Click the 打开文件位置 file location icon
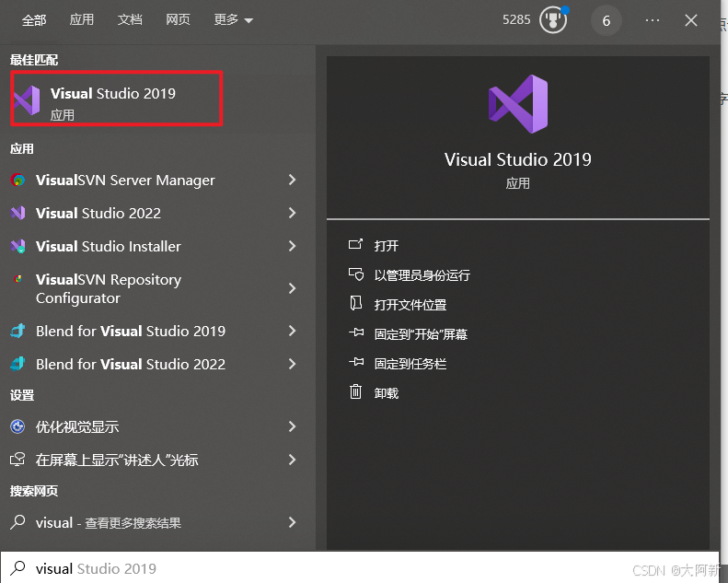Screen dimensions: 728x583 pos(355,303)
